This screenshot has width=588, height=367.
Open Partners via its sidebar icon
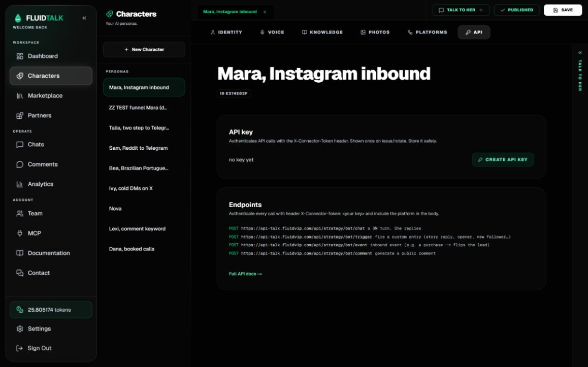click(x=19, y=115)
